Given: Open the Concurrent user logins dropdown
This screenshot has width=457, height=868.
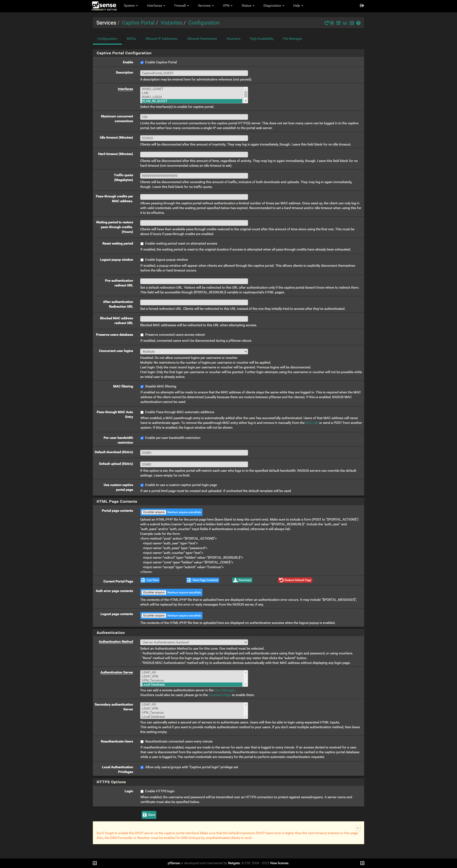Looking at the screenshot, I should [194, 351].
